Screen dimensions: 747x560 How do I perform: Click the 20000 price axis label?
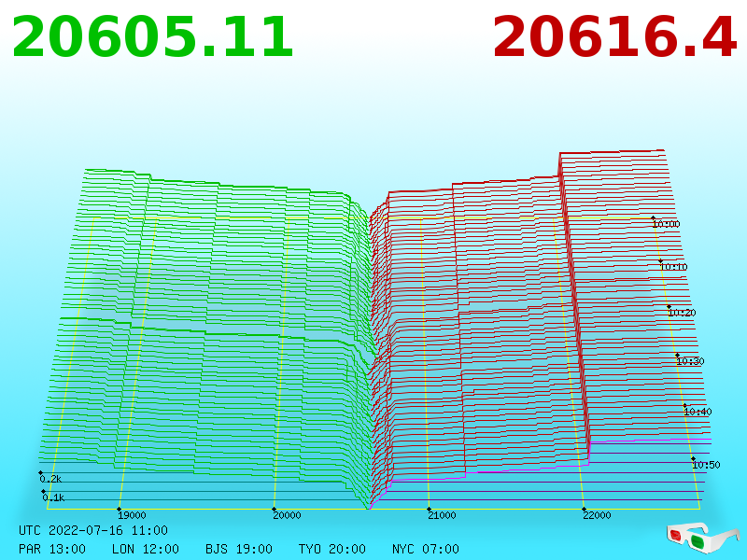coord(287,515)
